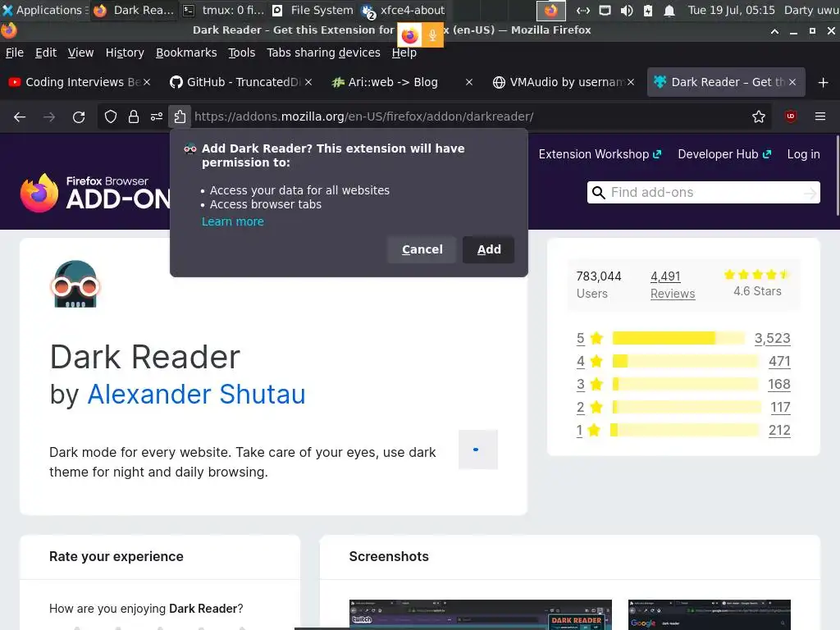Open Extension Workshop link
Screen dimensions: 840x630
[600, 154]
